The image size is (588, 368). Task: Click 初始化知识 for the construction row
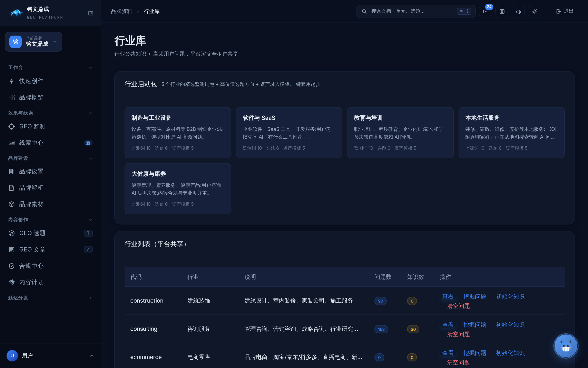point(510,296)
